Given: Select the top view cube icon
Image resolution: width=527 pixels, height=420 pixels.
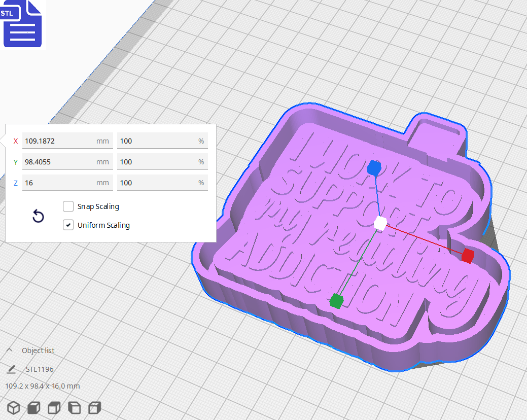Looking at the screenshot, I should [x=54, y=408].
